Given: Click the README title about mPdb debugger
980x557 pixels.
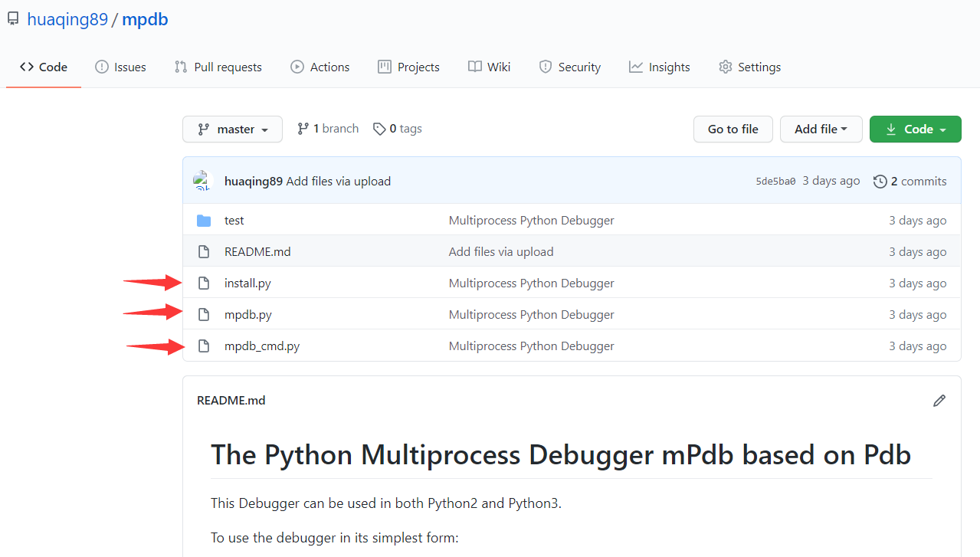Looking at the screenshot, I should [561, 455].
